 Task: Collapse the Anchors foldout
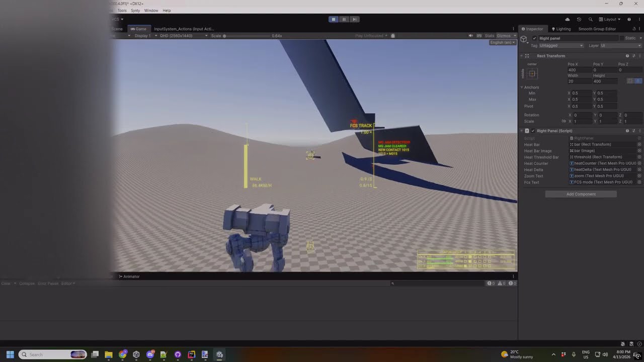pos(522,87)
